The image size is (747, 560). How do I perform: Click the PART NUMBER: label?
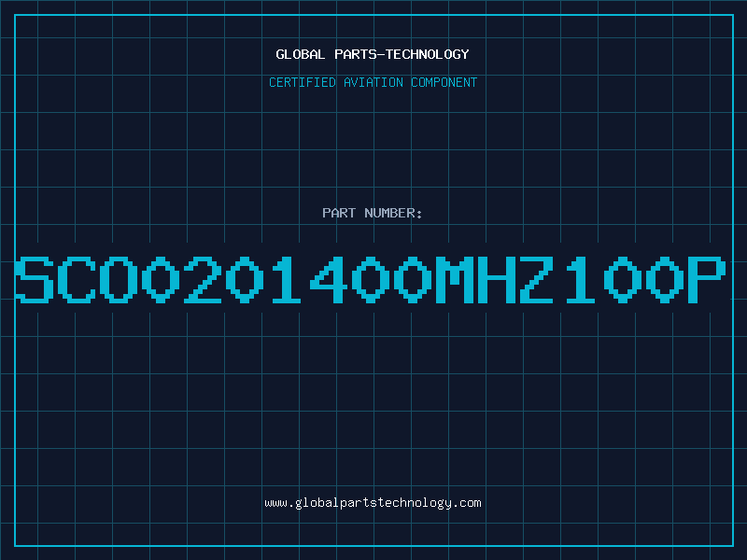click(x=373, y=213)
